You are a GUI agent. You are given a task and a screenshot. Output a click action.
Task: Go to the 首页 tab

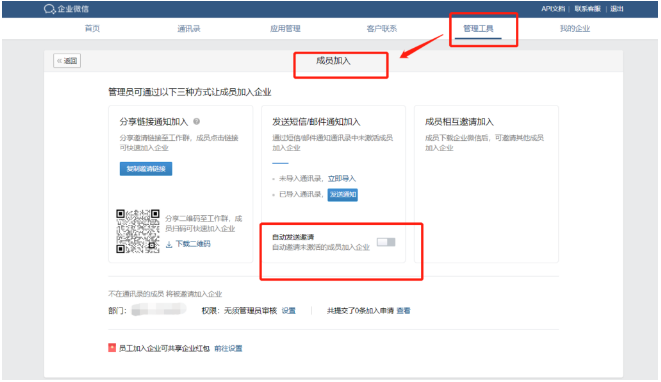(92, 29)
